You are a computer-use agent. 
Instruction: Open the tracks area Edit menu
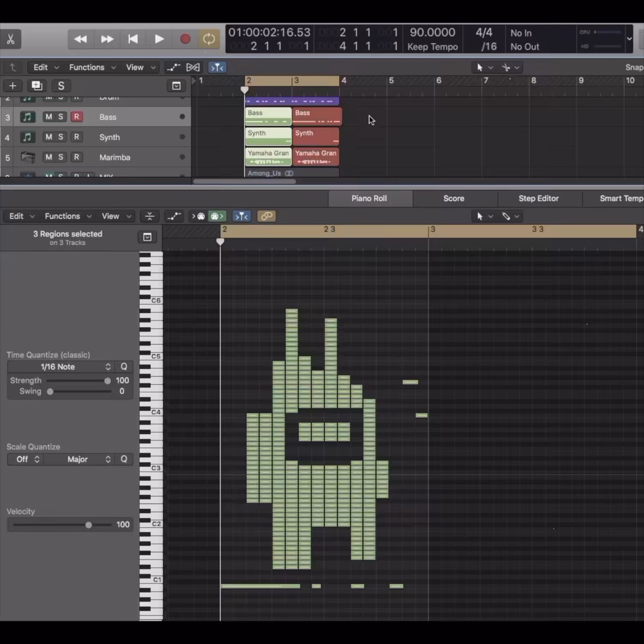click(x=46, y=67)
